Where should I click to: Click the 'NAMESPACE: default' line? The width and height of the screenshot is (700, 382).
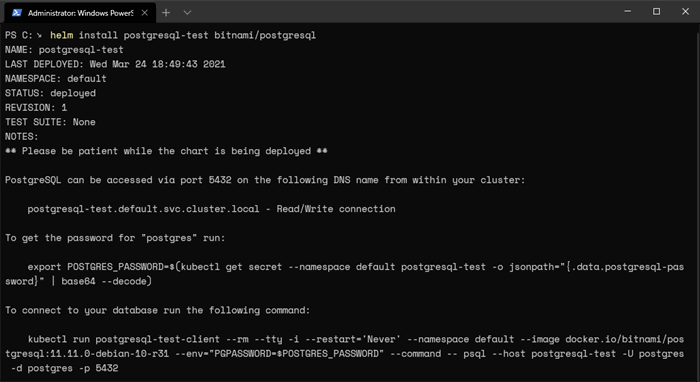click(56, 79)
